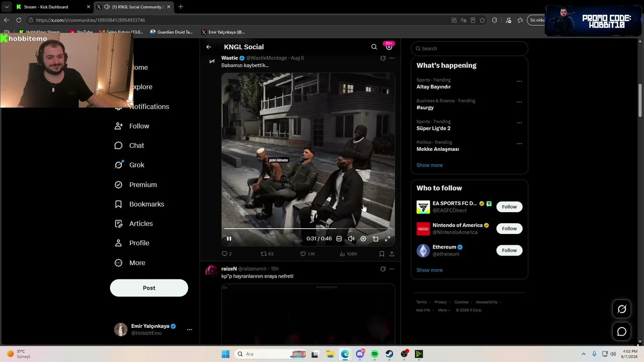Open Grok actions on raizeN's post
This screenshot has height=362, width=644.
pyautogui.click(x=383, y=269)
